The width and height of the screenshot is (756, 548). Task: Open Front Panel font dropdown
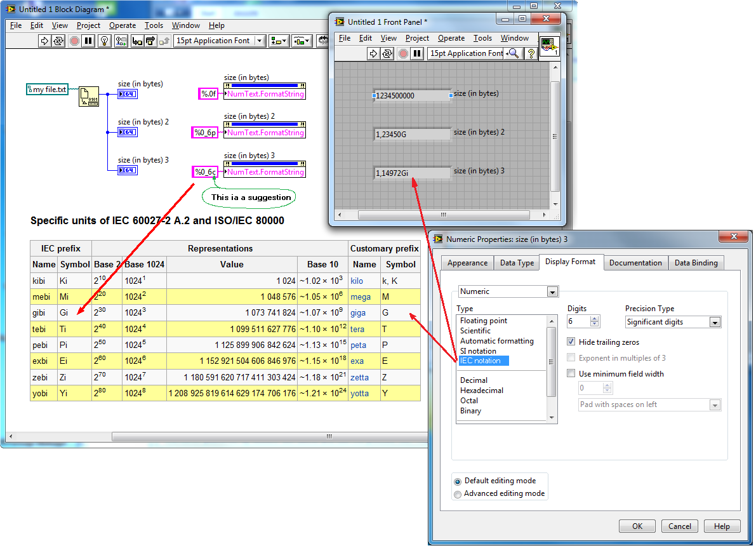pos(466,53)
